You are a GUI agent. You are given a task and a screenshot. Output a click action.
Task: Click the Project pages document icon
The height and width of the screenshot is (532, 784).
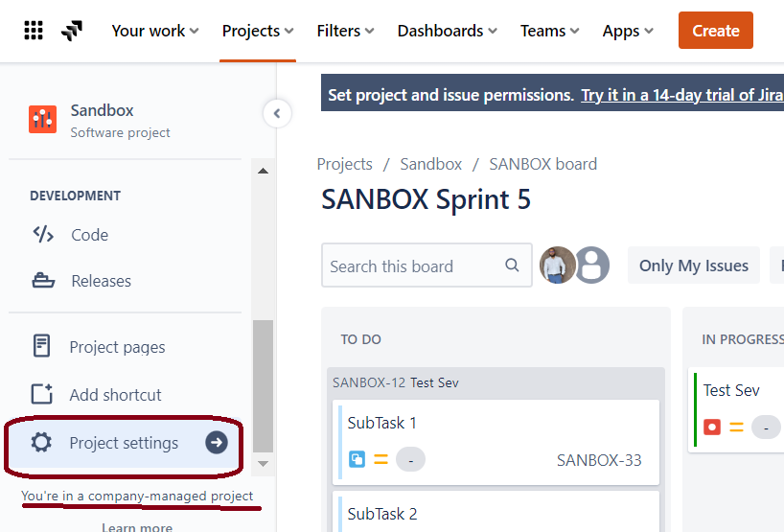41,346
